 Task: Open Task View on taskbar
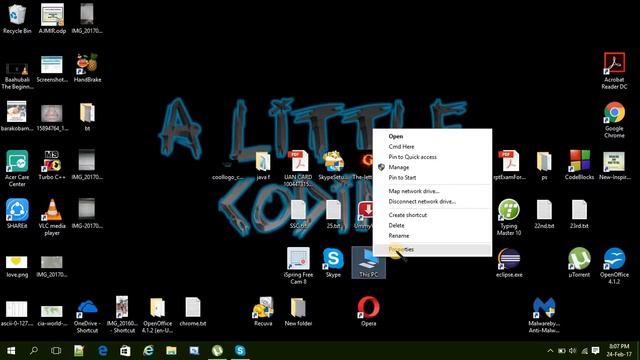[56, 351]
